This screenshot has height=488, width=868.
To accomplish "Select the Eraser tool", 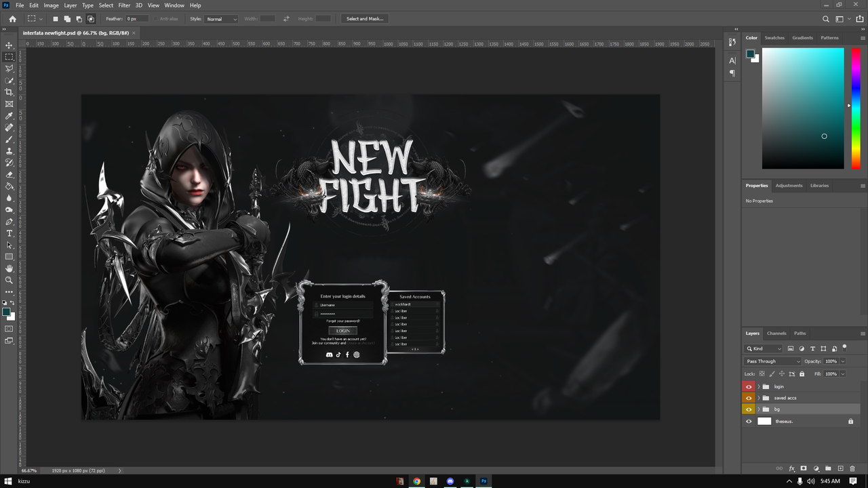I will [9, 175].
